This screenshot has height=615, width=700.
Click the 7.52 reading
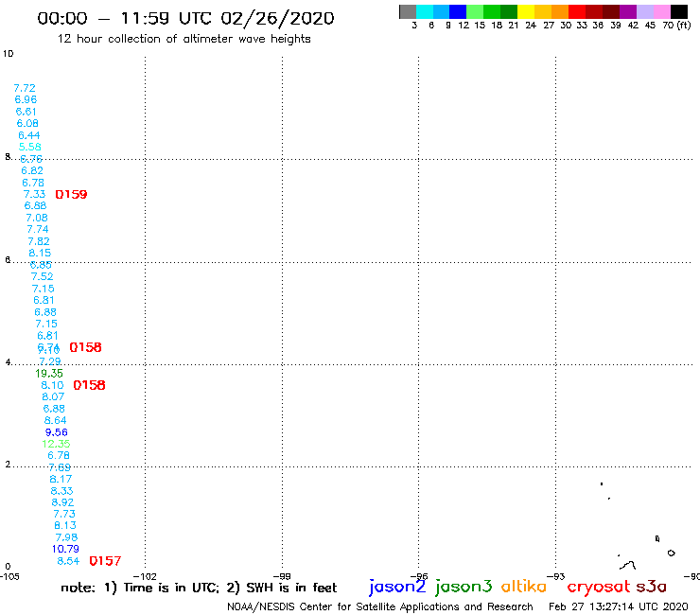[x=42, y=276]
